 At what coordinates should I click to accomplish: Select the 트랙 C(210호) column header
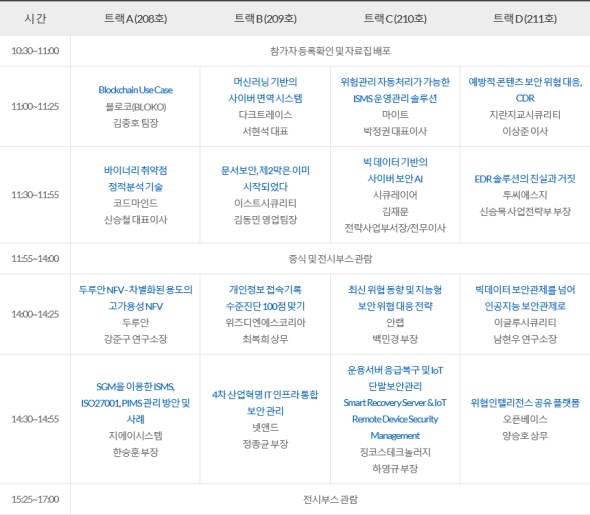click(395, 18)
